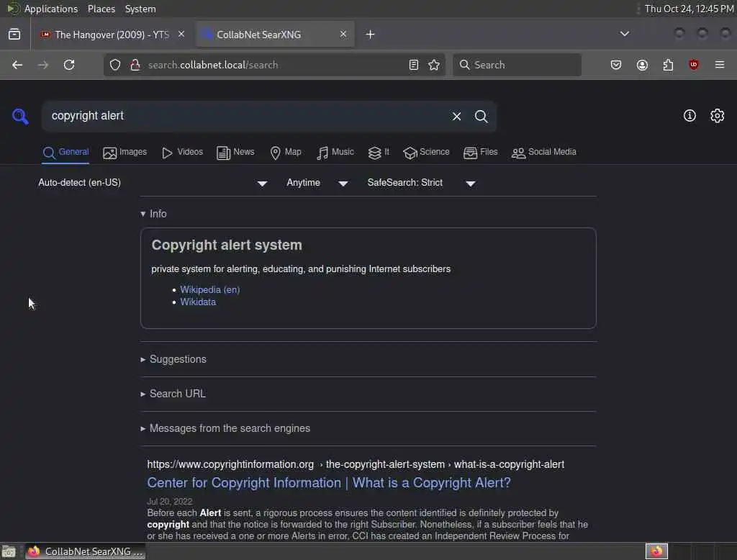Click the Copyright alert system heading
The width and height of the screenshot is (737, 560).
click(227, 245)
